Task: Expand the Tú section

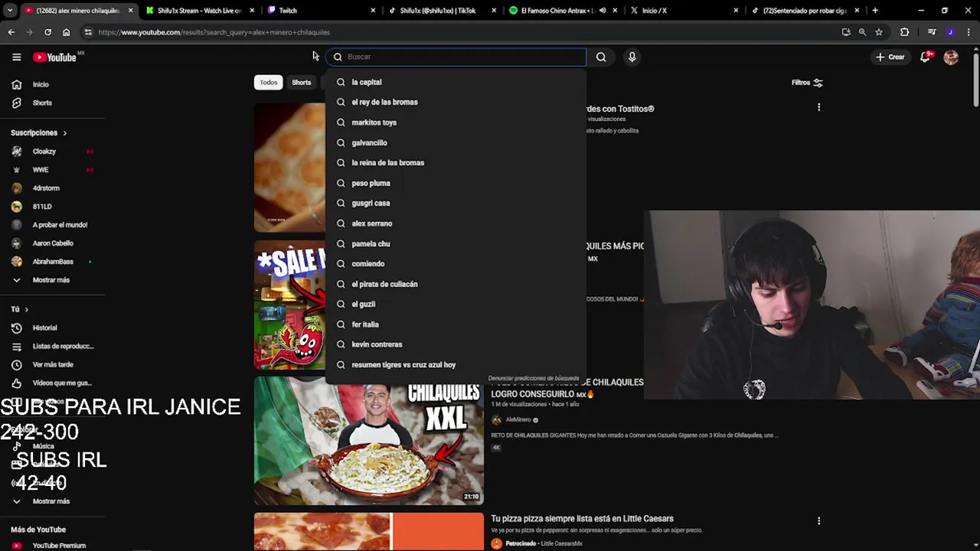Action: pyautogui.click(x=19, y=309)
